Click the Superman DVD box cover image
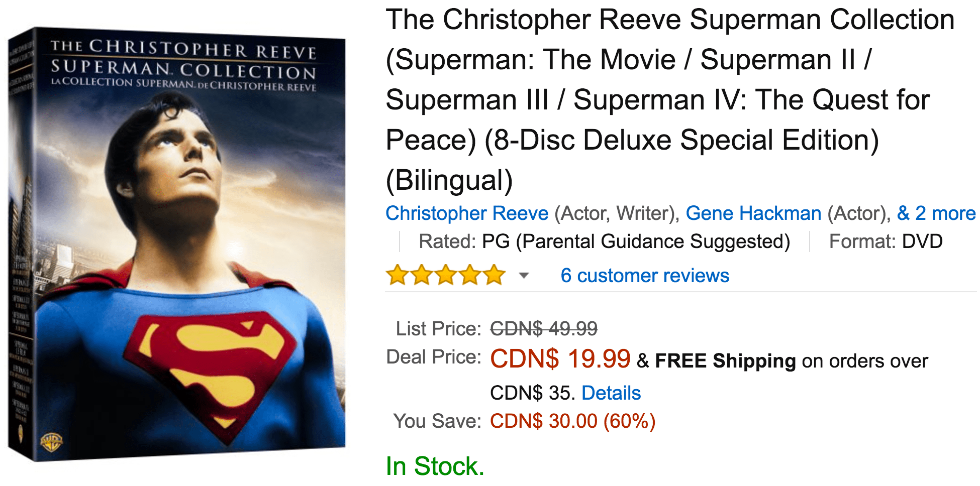The image size is (980, 486). point(177,244)
